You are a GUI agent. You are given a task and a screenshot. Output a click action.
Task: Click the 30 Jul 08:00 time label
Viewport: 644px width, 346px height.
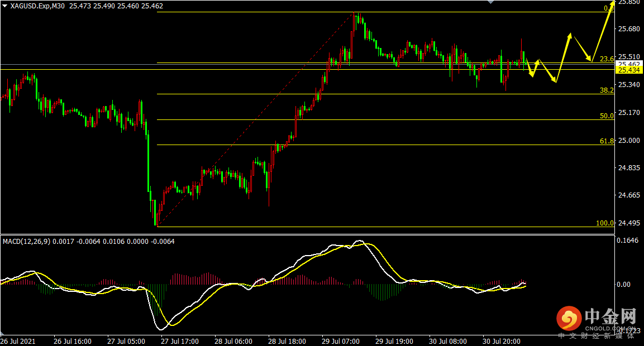pyautogui.click(x=448, y=342)
